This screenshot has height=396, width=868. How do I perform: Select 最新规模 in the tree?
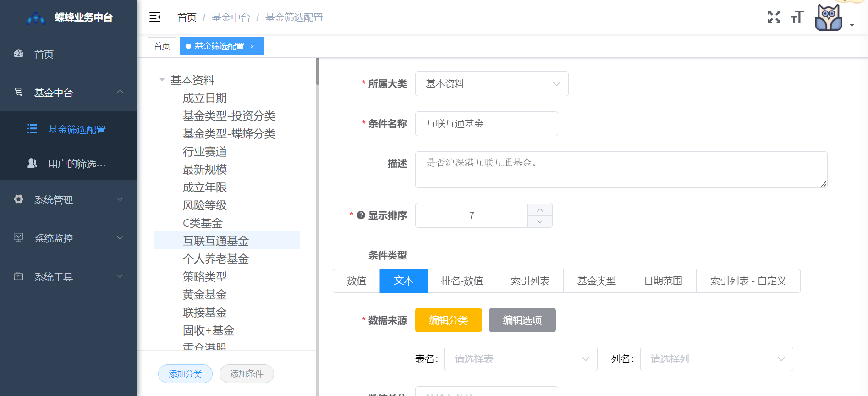tap(205, 170)
